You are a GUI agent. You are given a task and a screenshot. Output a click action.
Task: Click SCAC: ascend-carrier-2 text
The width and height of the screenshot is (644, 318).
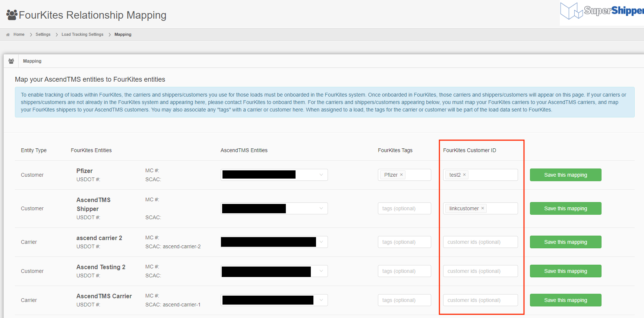pyautogui.click(x=173, y=246)
